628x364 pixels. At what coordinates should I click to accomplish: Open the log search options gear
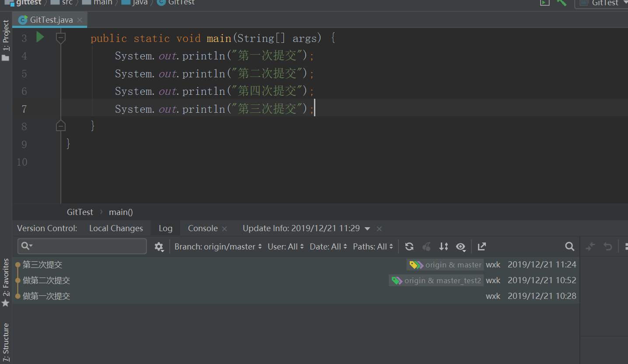coord(159,247)
